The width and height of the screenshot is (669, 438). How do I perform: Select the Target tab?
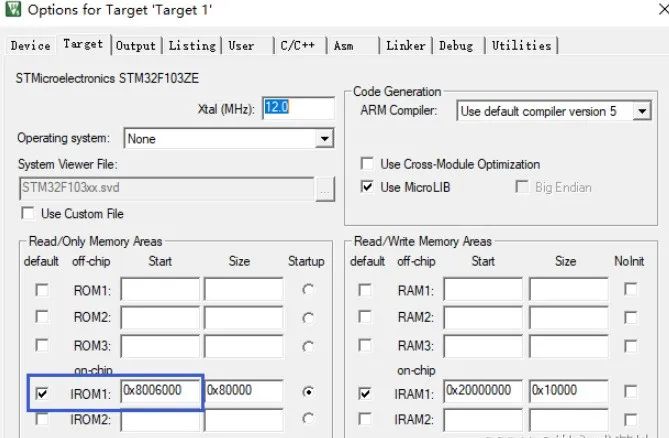click(x=83, y=44)
